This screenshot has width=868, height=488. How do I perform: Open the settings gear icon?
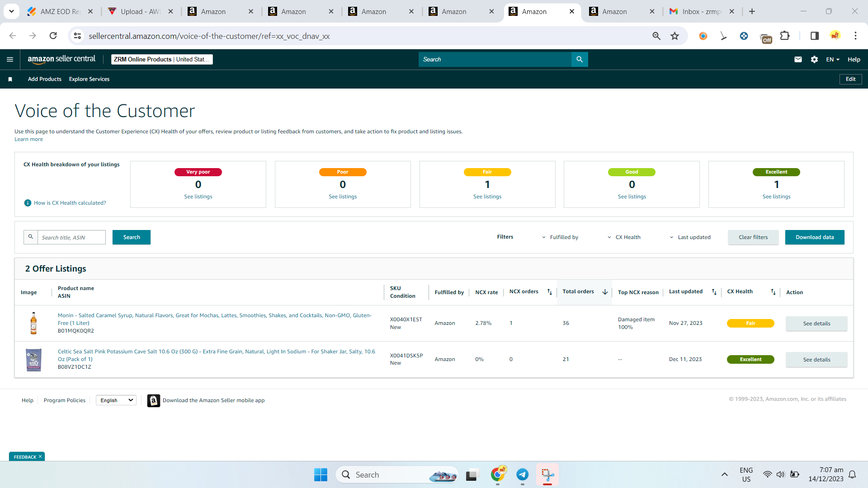point(814,59)
